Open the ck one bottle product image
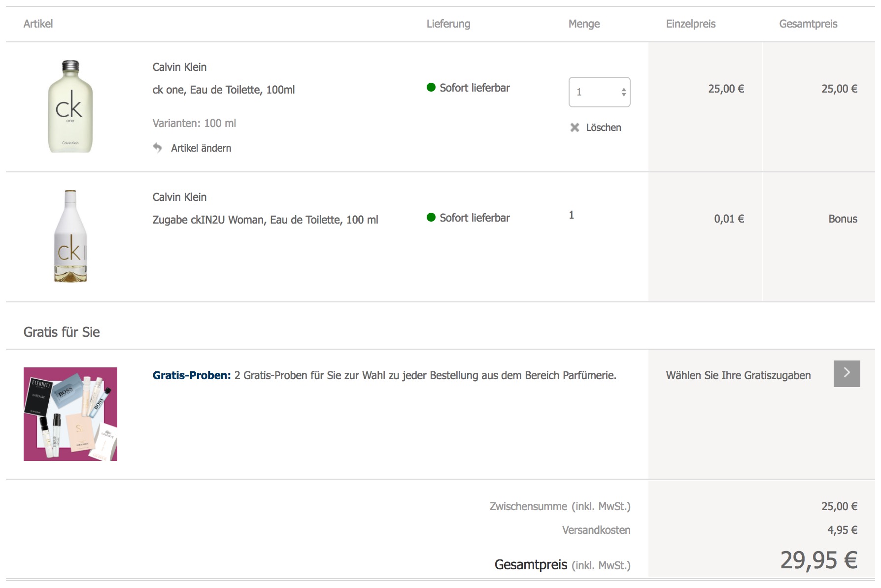The height and width of the screenshot is (588, 881). (70, 106)
